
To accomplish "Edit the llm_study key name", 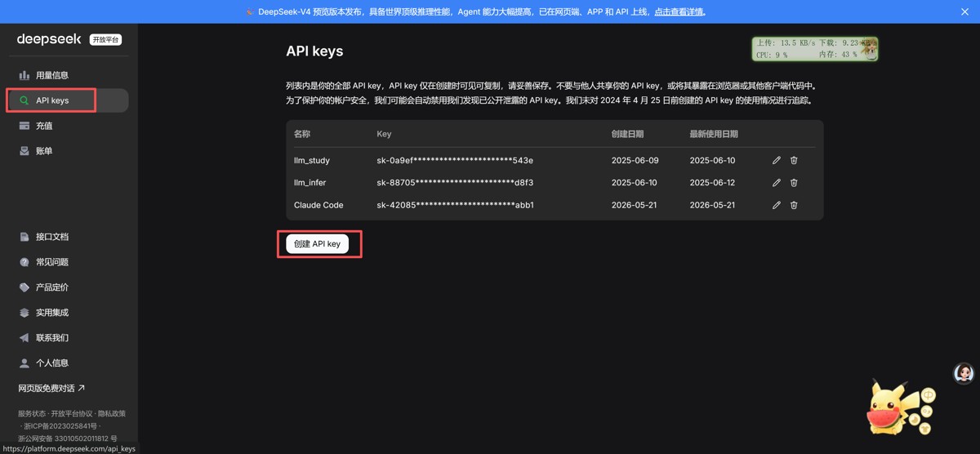I will pyautogui.click(x=777, y=161).
